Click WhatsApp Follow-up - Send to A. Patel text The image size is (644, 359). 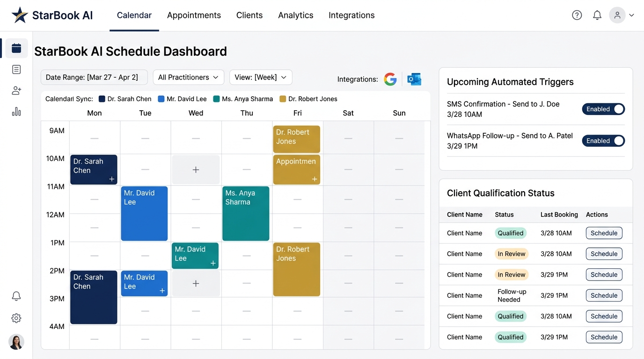coord(510,136)
